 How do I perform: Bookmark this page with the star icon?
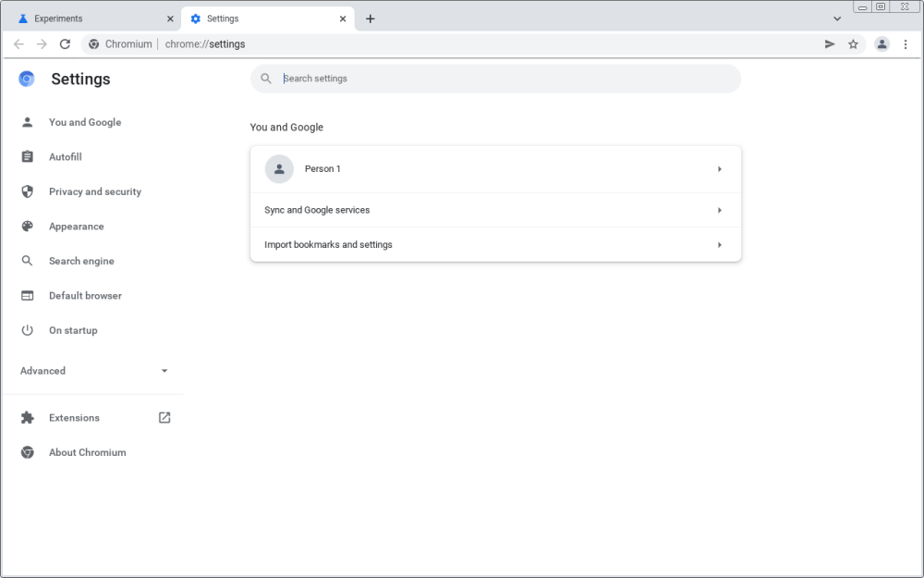853,44
